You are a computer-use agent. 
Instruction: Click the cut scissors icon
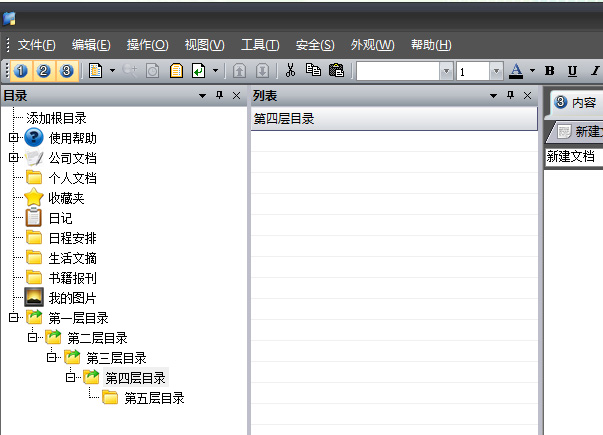[290, 71]
